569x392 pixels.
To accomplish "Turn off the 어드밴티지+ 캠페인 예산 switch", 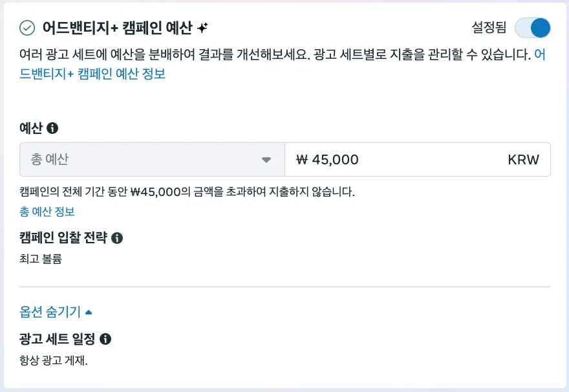I will click(532, 28).
